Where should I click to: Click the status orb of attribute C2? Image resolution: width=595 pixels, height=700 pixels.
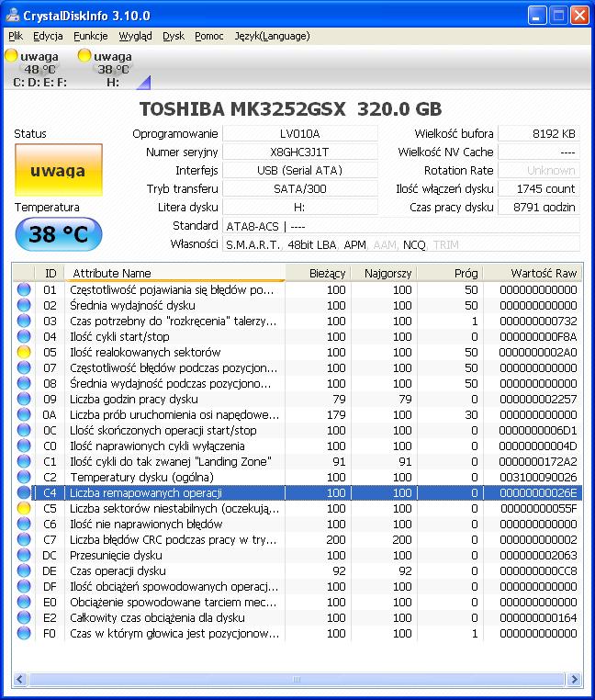[24, 478]
